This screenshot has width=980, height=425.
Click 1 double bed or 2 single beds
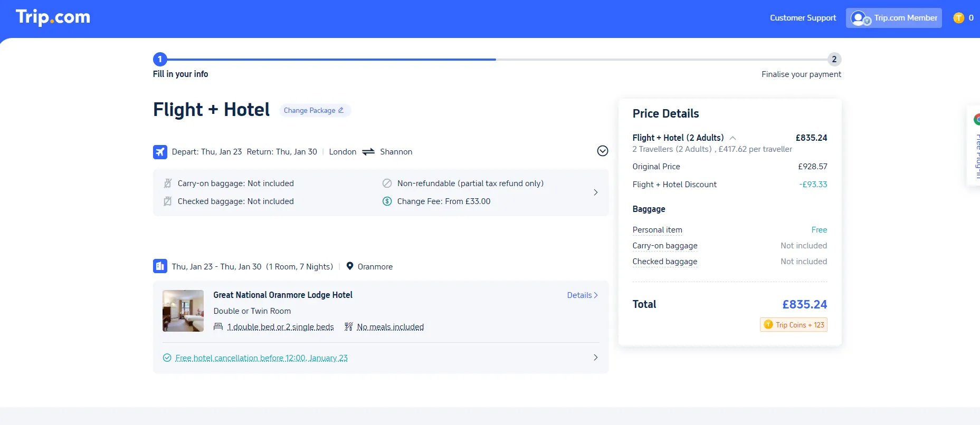tap(280, 327)
